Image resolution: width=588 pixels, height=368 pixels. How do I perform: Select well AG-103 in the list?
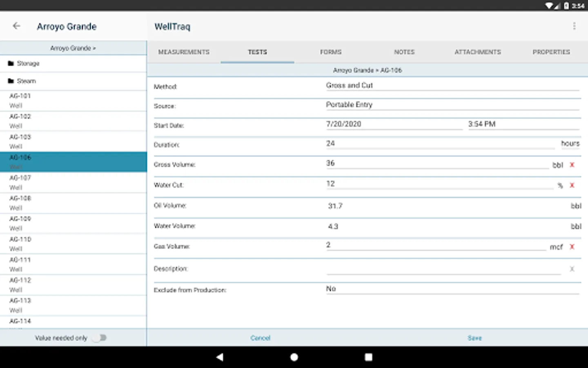pyautogui.click(x=73, y=141)
